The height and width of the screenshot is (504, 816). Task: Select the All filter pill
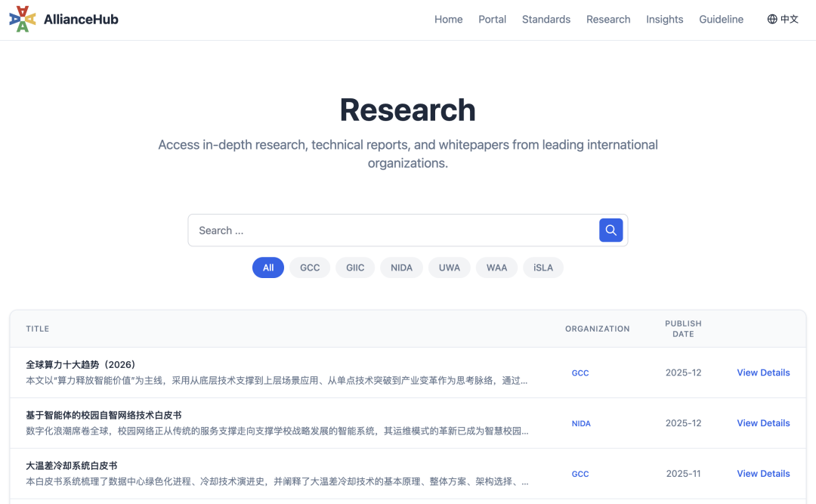point(267,267)
